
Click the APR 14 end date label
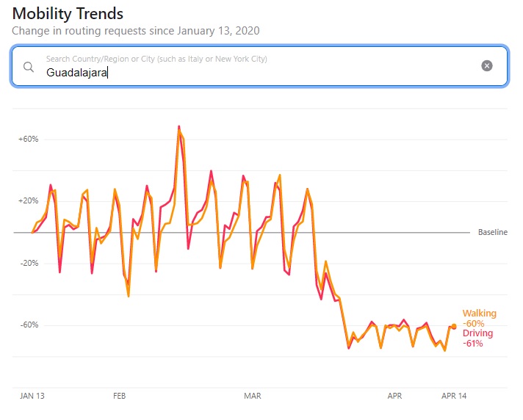(x=454, y=396)
